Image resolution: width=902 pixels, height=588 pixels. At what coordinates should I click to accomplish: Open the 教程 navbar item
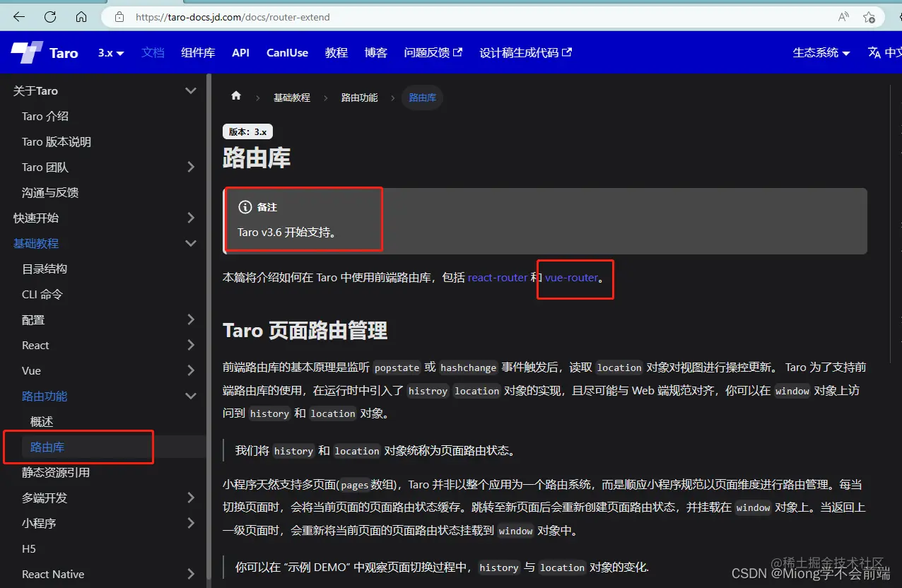coord(336,53)
